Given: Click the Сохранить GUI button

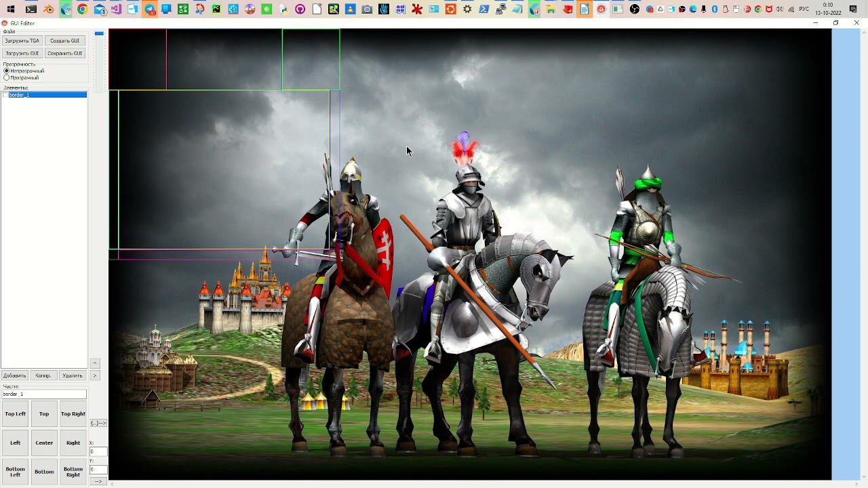Looking at the screenshot, I should tap(65, 53).
